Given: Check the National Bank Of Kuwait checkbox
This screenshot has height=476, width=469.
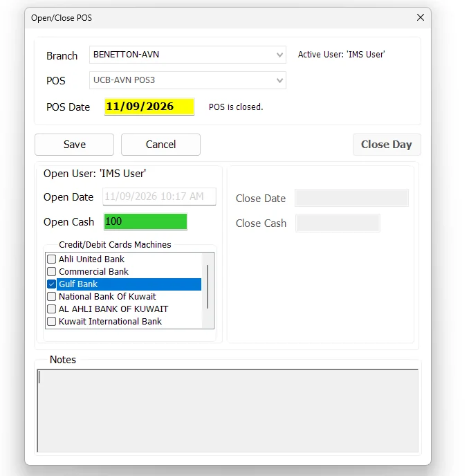Looking at the screenshot, I should (x=52, y=296).
